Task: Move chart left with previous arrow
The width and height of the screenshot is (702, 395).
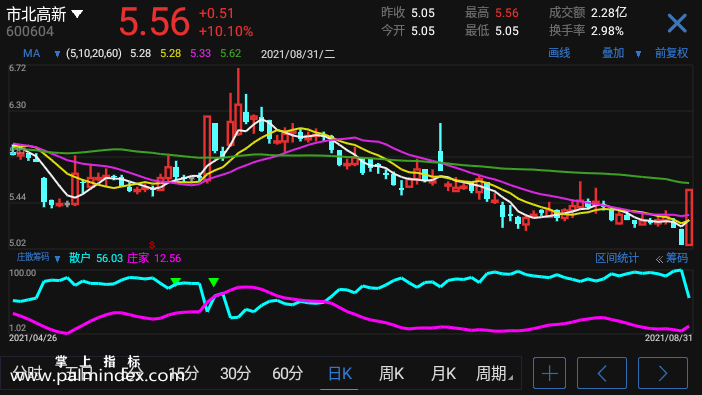Action: (x=602, y=373)
